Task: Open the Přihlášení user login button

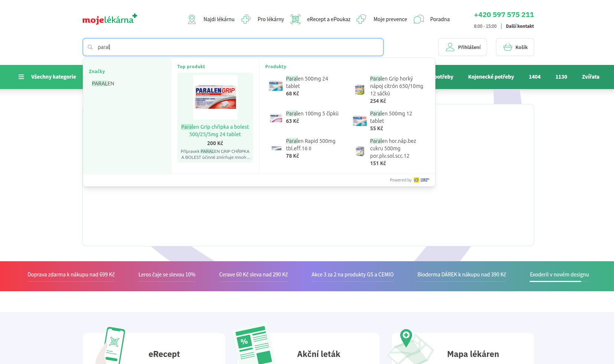Action: coord(463,47)
